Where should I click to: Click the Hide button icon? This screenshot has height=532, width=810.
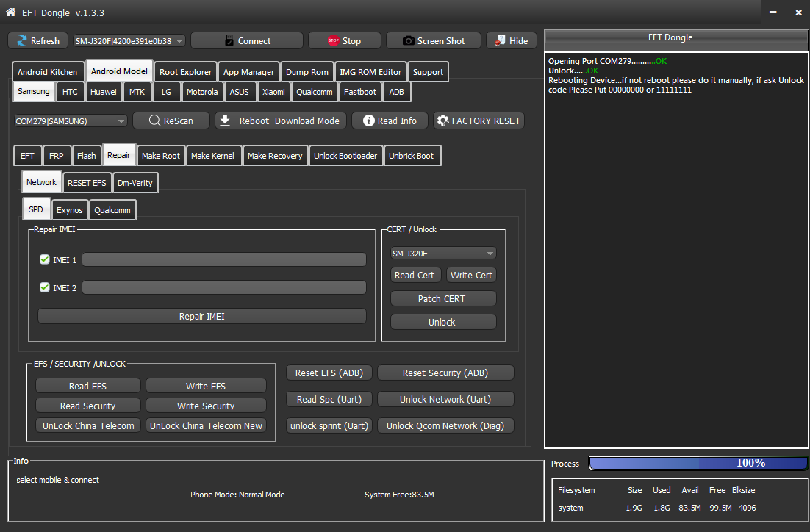[x=500, y=41]
